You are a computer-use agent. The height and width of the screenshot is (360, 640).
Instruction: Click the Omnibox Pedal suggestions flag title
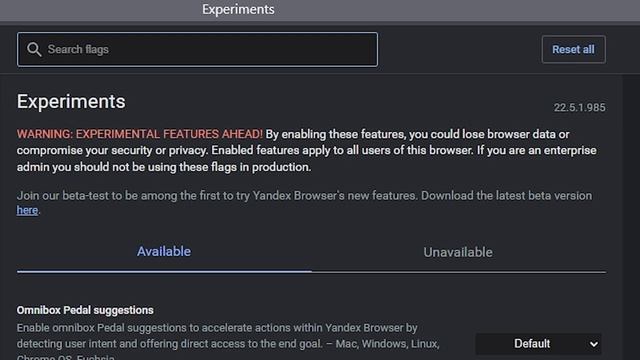click(x=85, y=310)
